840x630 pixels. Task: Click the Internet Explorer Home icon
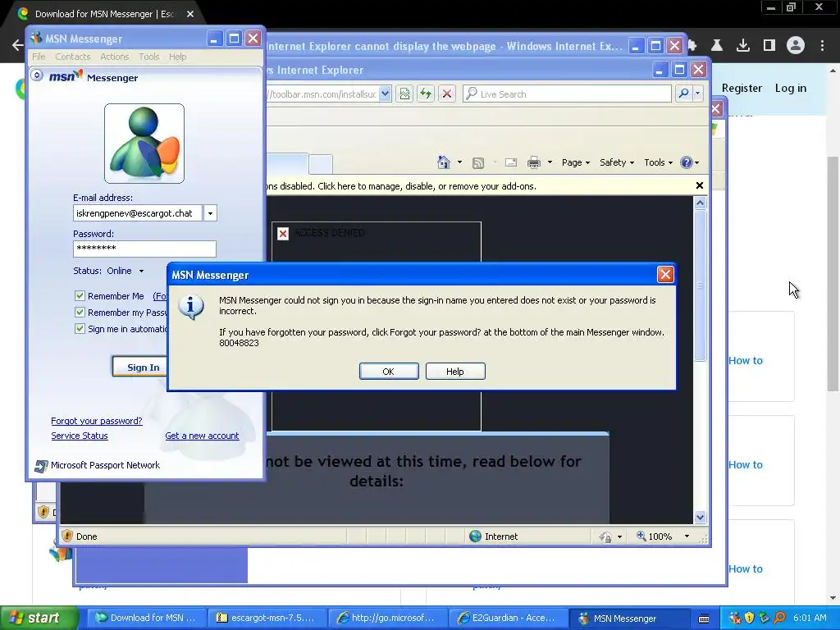pos(444,162)
